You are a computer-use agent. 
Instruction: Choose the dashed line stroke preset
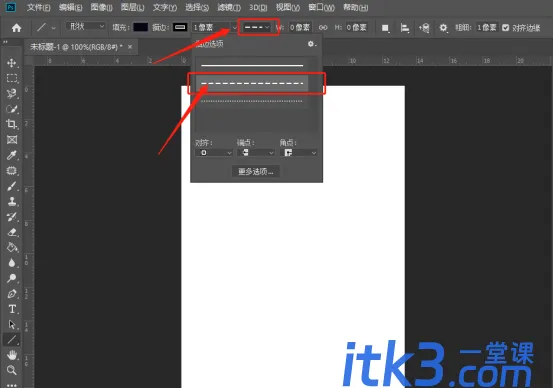coord(252,84)
